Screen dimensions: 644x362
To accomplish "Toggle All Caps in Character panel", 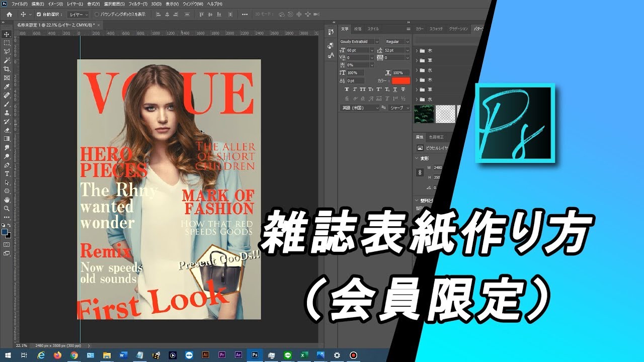I will 363,89.
